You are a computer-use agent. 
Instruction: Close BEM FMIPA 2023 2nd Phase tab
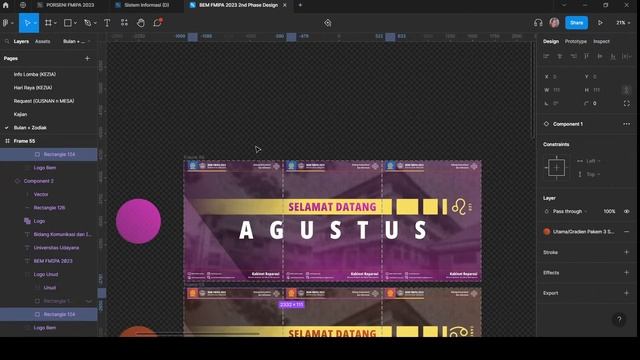(x=285, y=5)
